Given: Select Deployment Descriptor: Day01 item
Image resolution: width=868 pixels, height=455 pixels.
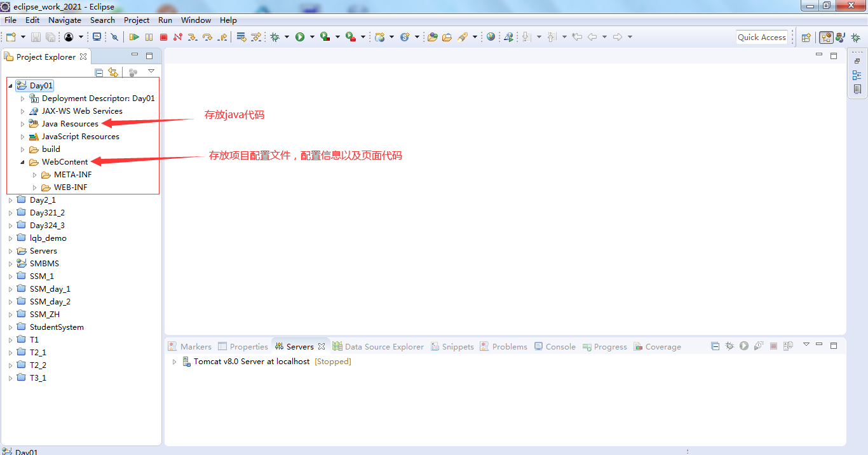Looking at the screenshot, I should 98,98.
